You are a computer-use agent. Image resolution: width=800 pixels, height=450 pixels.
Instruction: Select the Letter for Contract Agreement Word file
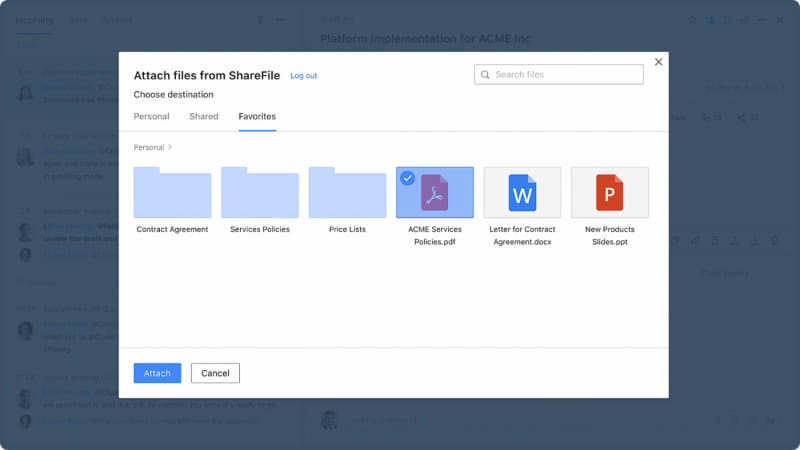click(x=522, y=192)
